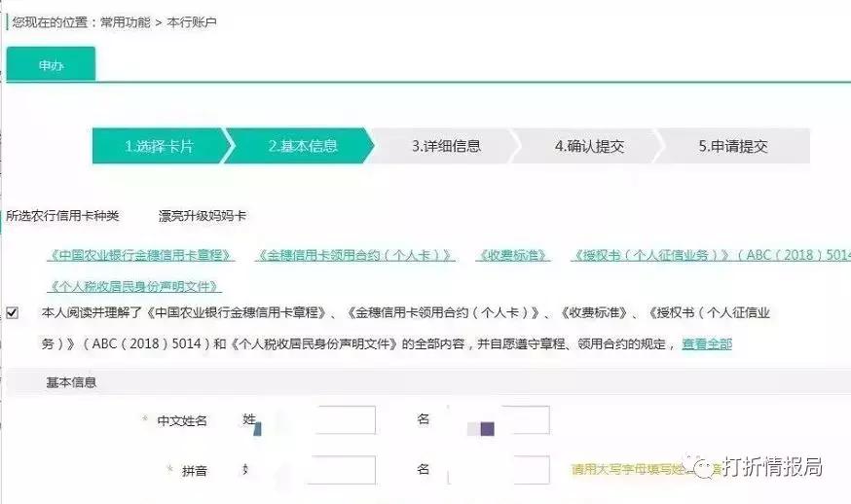Go to step 5.申请提交

[x=732, y=146]
